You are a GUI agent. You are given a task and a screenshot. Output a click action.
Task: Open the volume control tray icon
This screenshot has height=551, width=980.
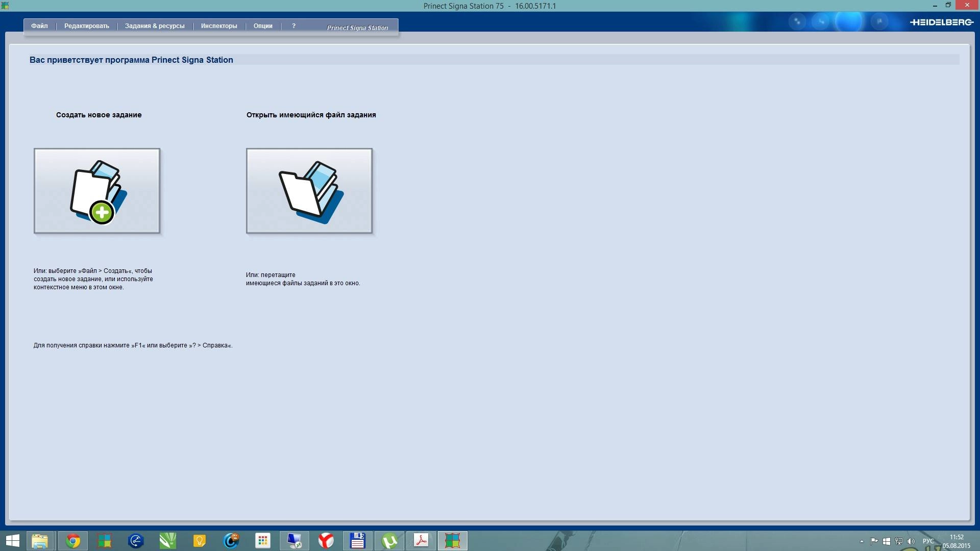click(911, 541)
